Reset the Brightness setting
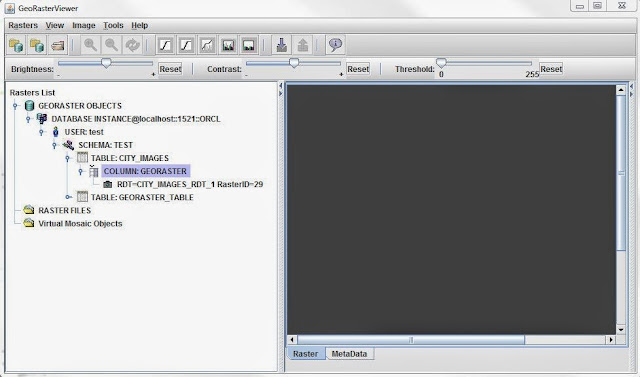Viewport: 640px width, 377px height. [x=170, y=69]
